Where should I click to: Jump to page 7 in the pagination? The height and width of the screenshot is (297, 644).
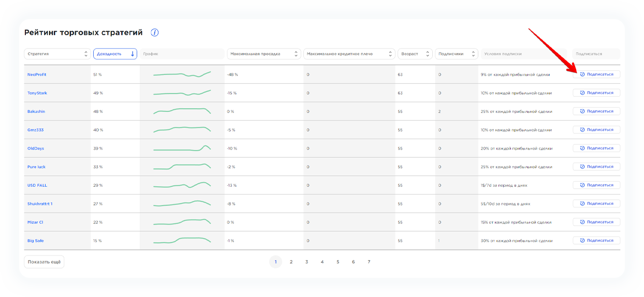click(x=369, y=262)
